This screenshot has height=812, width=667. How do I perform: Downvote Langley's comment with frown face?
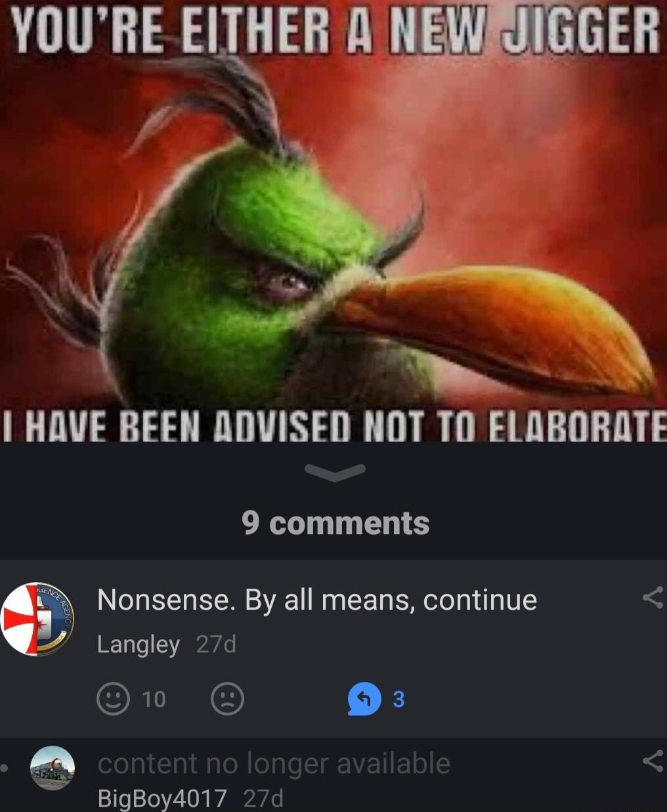pyautogui.click(x=227, y=698)
